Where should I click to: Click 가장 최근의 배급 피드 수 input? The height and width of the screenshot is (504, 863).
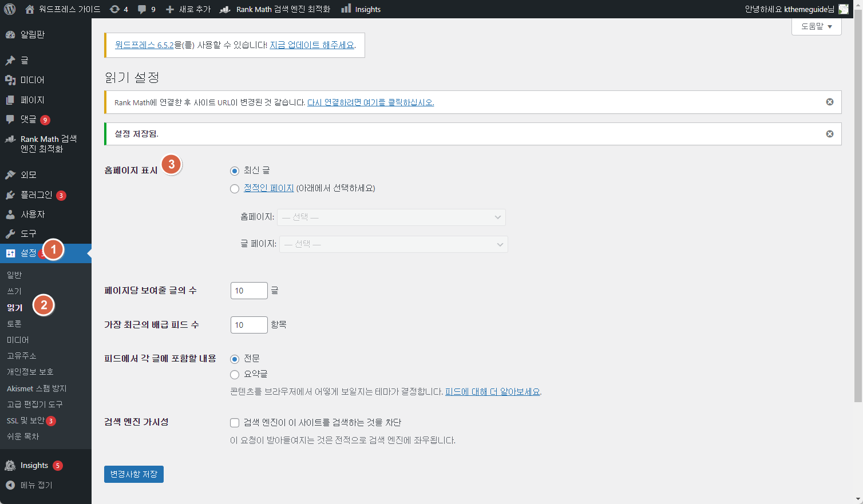[249, 325]
